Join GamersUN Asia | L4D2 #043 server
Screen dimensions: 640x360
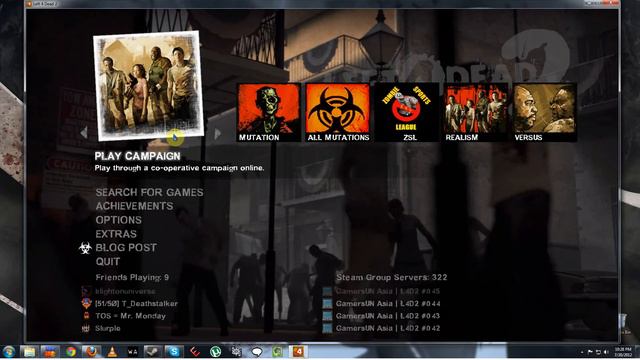[387, 316]
